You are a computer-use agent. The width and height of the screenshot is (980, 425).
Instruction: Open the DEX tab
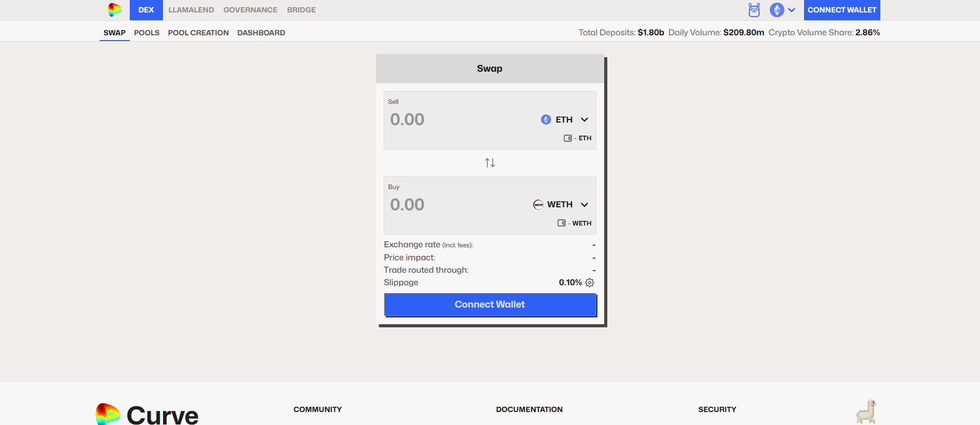point(146,10)
